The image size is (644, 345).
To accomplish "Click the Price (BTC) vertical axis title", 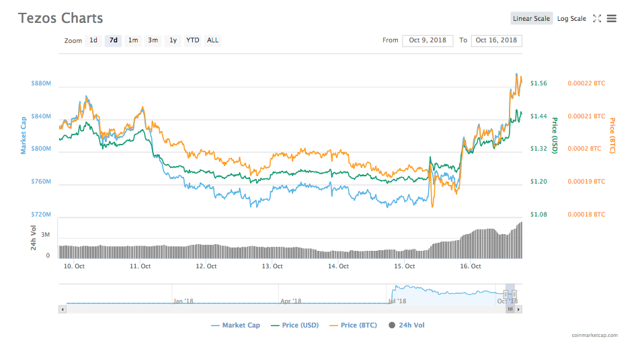I will click(612, 136).
